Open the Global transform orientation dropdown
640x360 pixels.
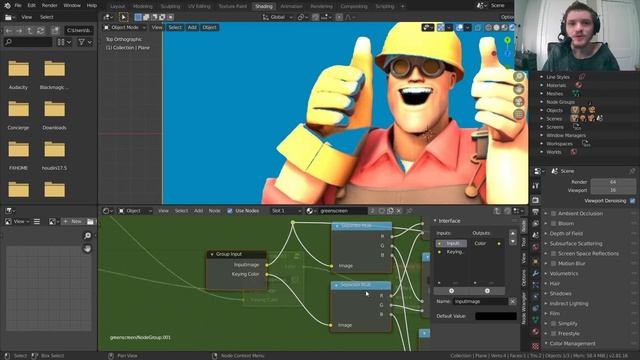coord(278,17)
